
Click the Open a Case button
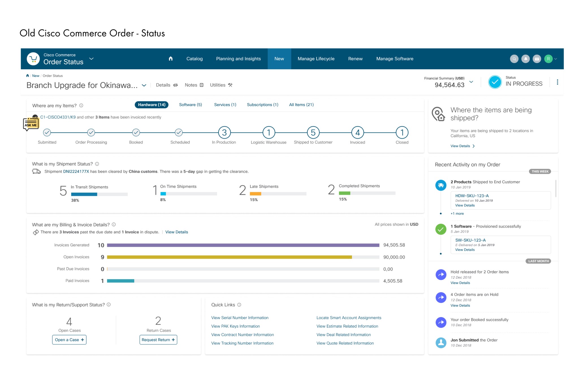(69, 339)
